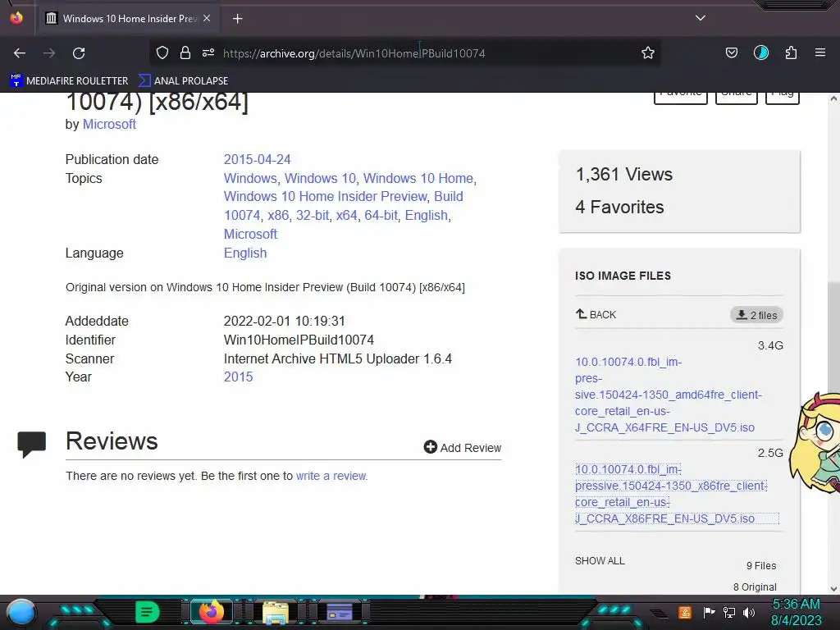Open site permissions icon in address bar
The width and height of the screenshot is (840, 630).
click(x=208, y=52)
